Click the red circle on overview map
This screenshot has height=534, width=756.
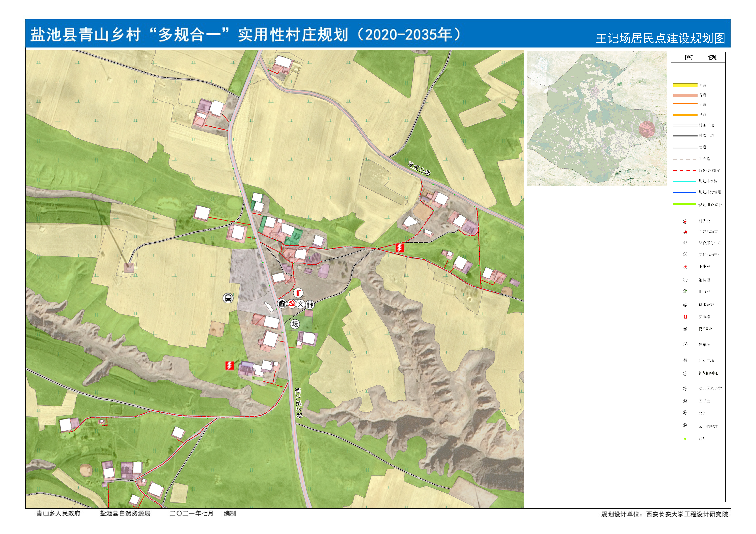(x=647, y=129)
